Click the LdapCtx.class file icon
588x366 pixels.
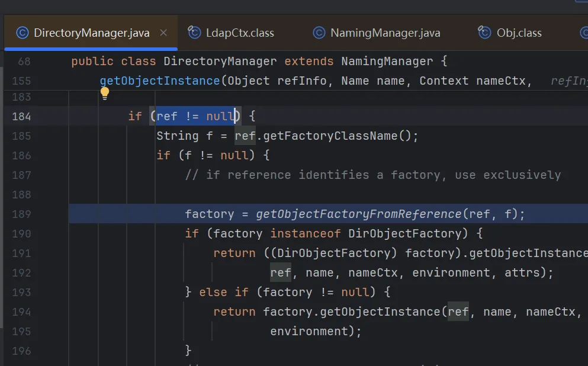pos(194,32)
